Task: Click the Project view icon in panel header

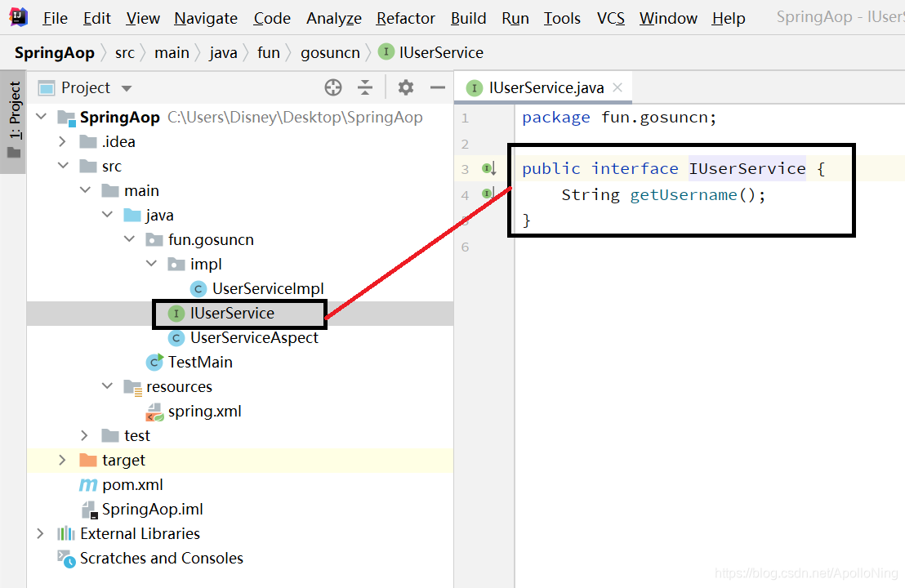Action: (x=47, y=87)
